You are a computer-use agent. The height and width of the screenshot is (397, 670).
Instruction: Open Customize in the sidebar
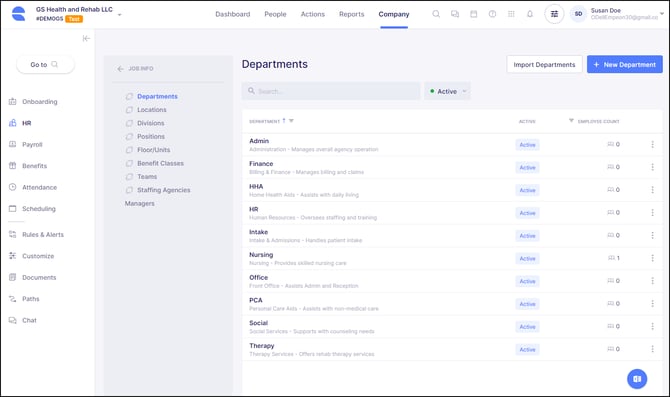(x=32, y=256)
